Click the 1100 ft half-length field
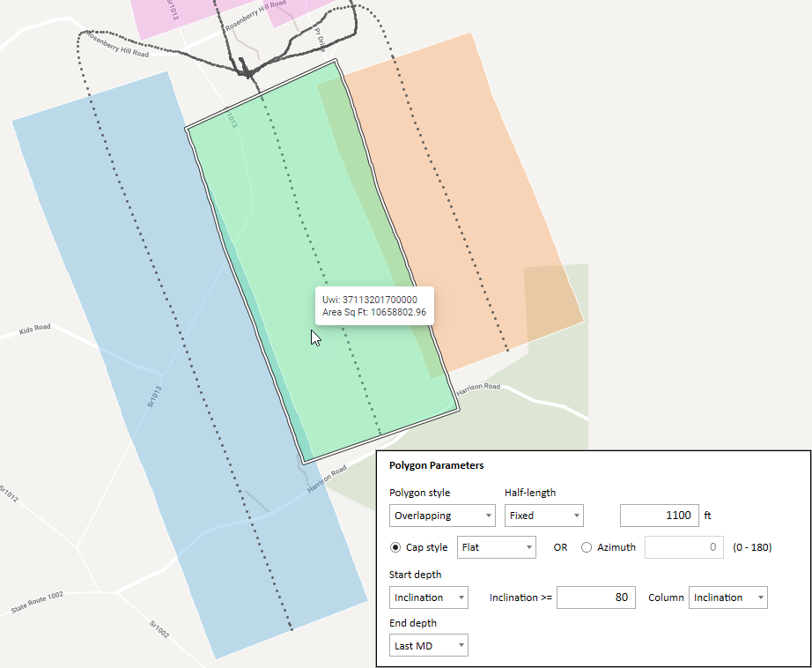The image size is (812, 668). 659,516
